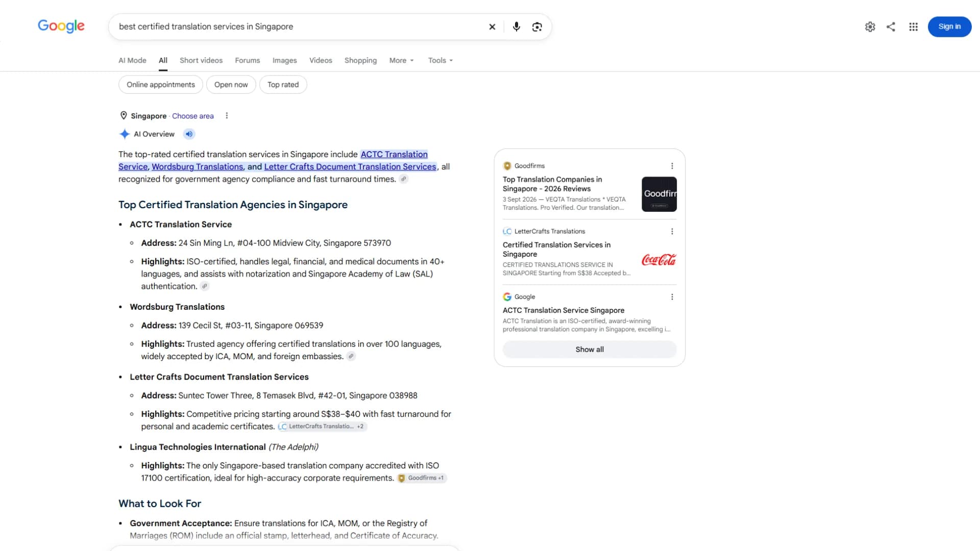Click source link icon after Wordsburg highlights

coord(351,357)
